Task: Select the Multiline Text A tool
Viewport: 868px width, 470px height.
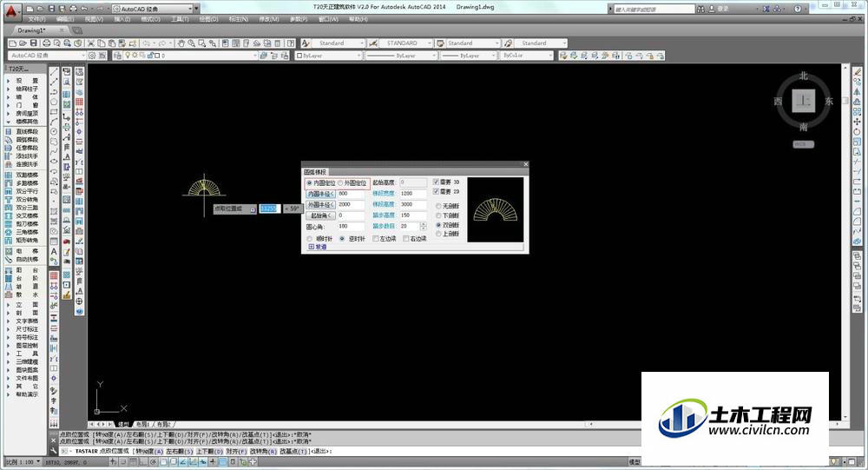Action: 54,251
